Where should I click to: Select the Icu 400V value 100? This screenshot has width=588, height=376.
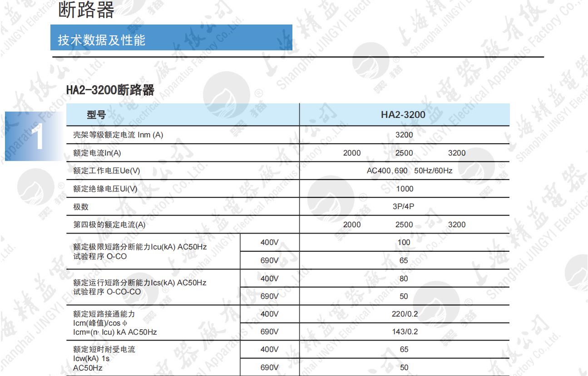[404, 242]
